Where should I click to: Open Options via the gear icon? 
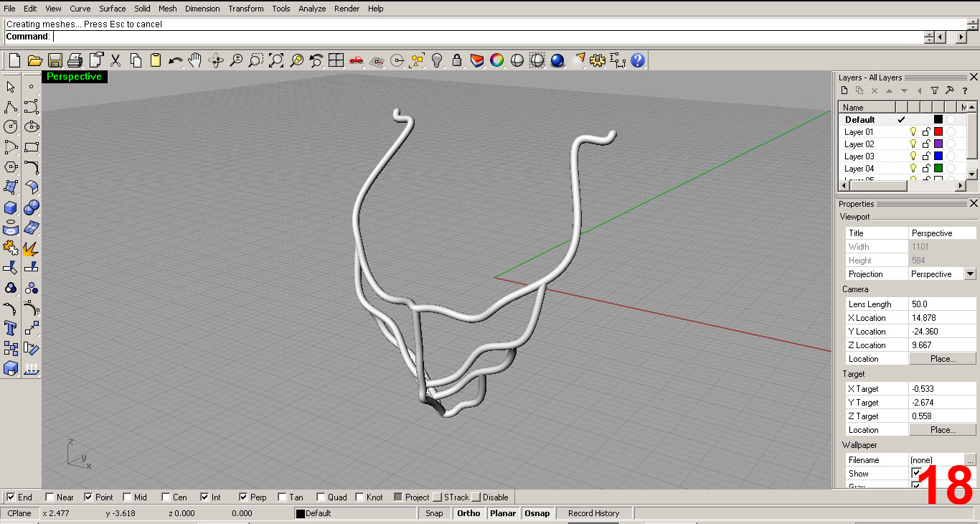pos(598,60)
